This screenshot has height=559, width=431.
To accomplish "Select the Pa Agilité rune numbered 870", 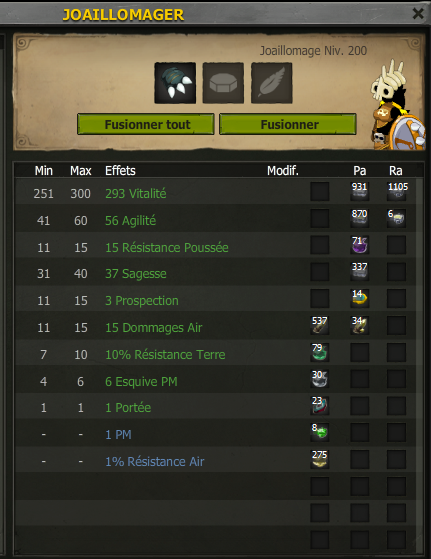I will pos(359,218).
